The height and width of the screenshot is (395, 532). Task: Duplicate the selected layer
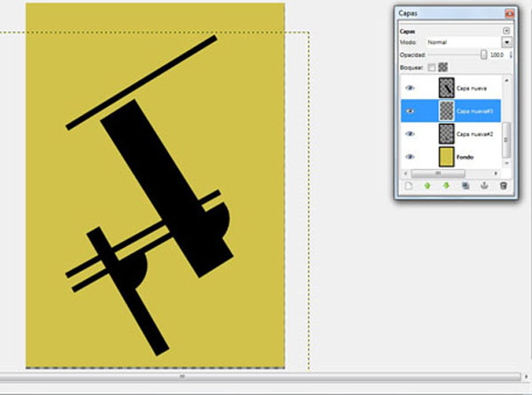465,186
